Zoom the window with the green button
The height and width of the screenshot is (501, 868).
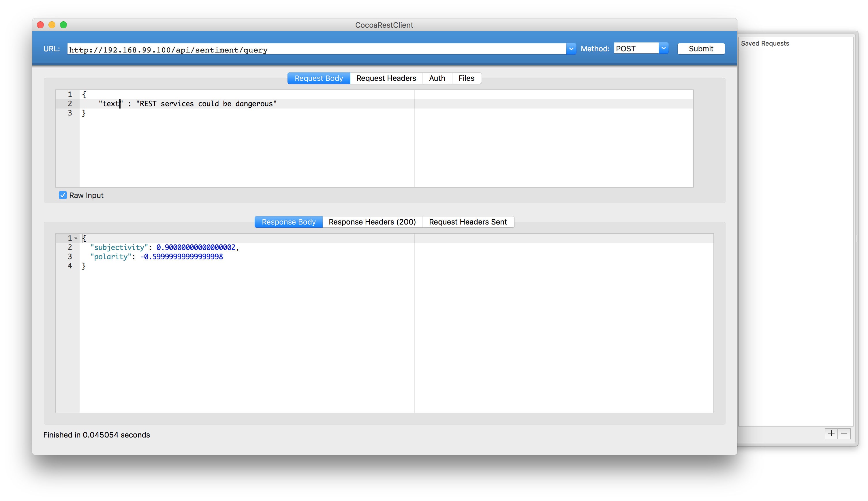64,25
